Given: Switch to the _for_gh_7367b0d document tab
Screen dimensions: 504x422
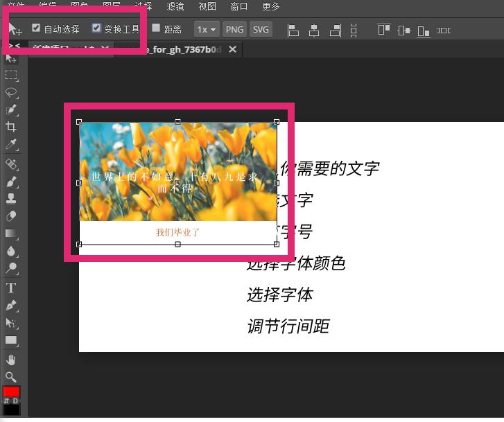Looking at the screenshot, I should click(x=185, y=49).
